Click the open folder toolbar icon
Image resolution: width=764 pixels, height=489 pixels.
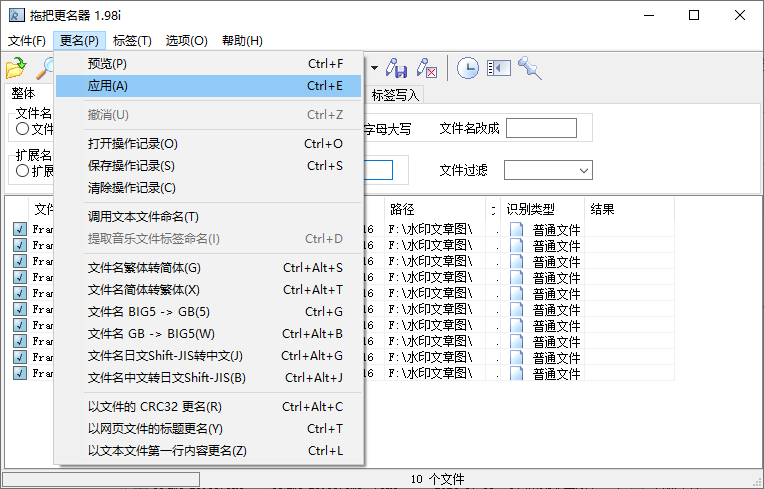(x=16, y=68)
